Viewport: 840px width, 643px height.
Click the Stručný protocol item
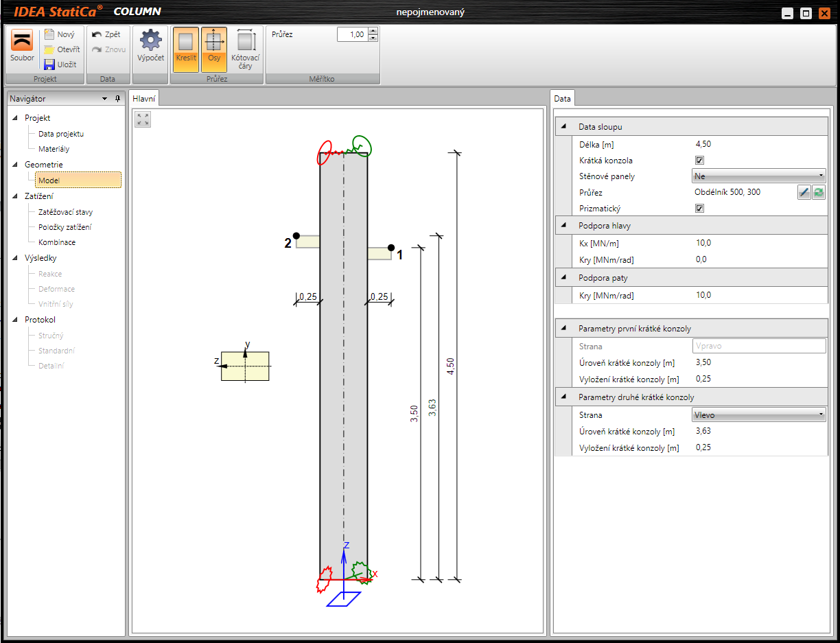(x=51, y=336)
